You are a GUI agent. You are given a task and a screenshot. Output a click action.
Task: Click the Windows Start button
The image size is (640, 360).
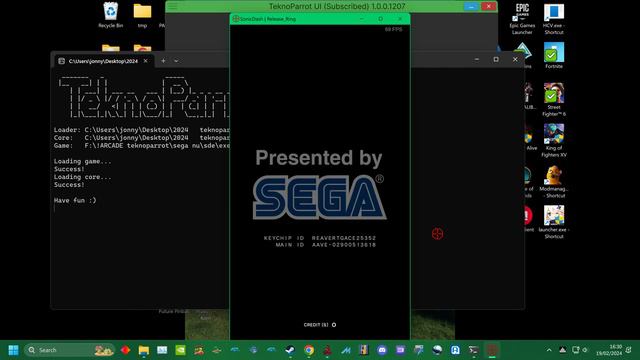[13, 350]
